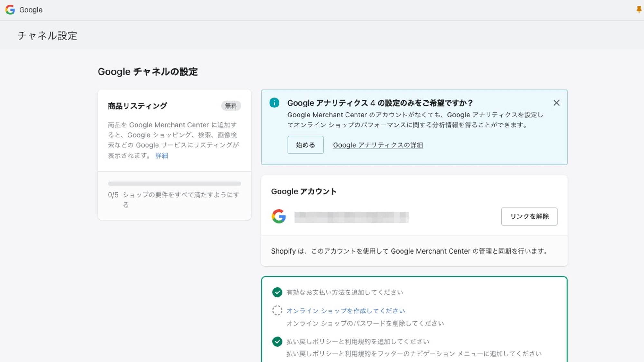Open the オンライン ショップを作成してください link
The height and width of the screenshot is (362, 644).
click(346, 311)
